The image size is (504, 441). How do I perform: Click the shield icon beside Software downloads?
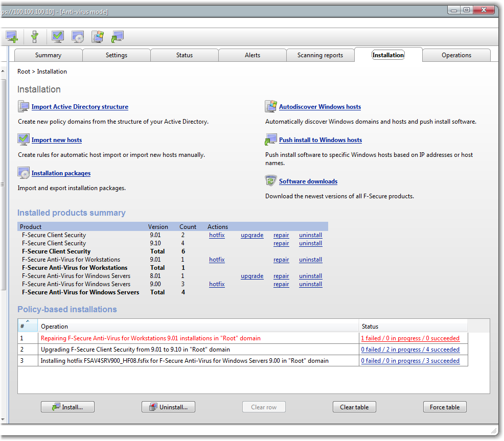point(270,181)
